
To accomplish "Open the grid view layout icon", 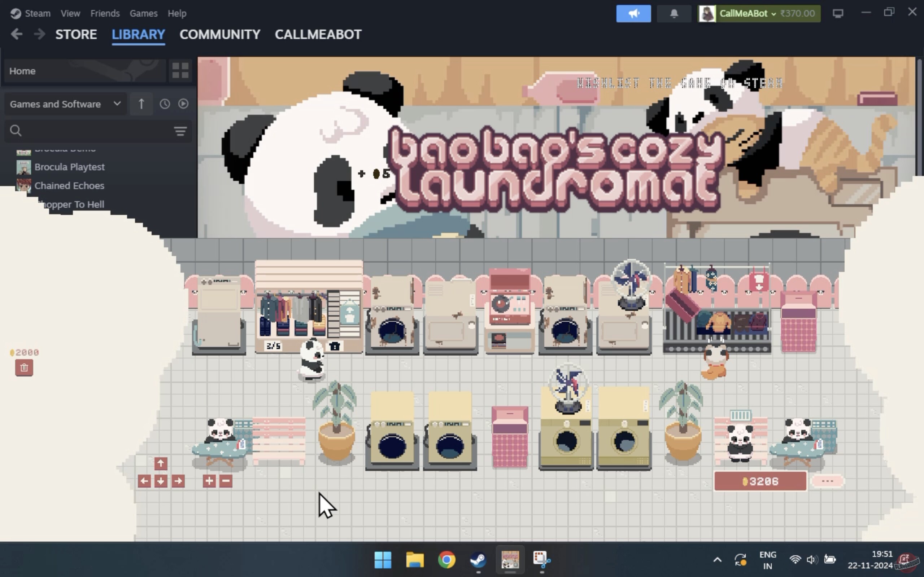I will click(179, 71).
